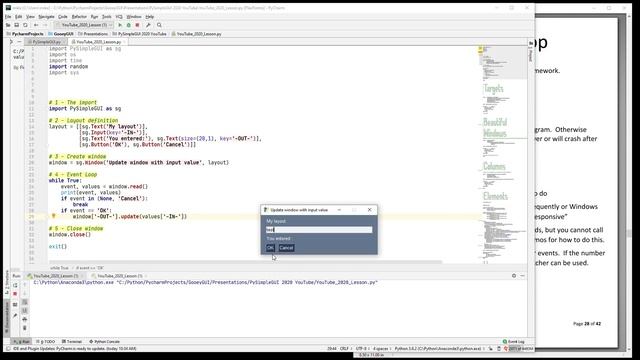
Task: Click the green Run button in toolbar
Action: (120, 25)
